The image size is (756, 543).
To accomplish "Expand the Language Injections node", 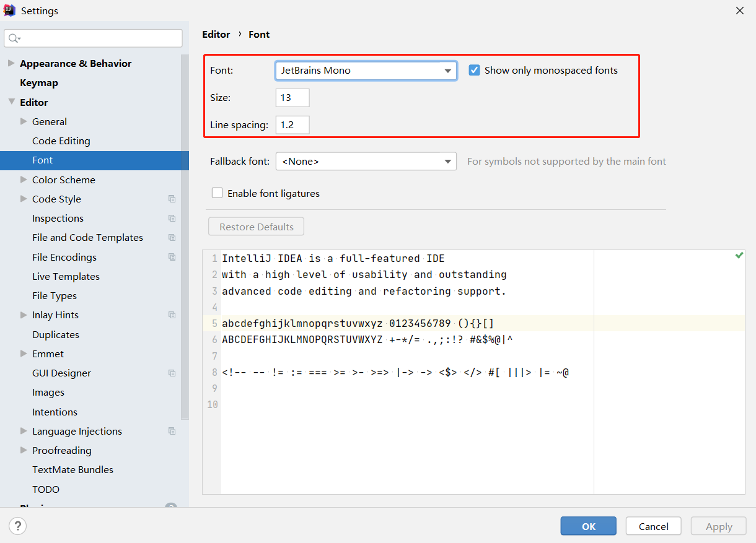I will pyautogui.click(x=24, y=431).
